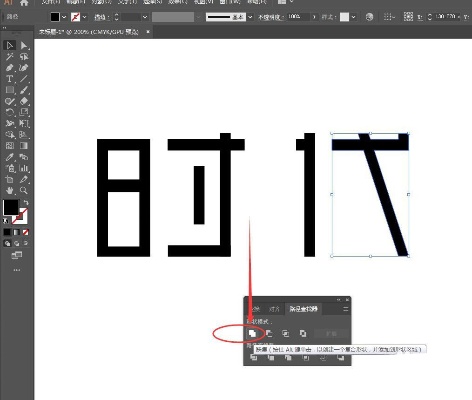Select the Symbol Sprayer tool
Image resolution: width=472 pixels, height=400 pixels.
tap(10, 168)
